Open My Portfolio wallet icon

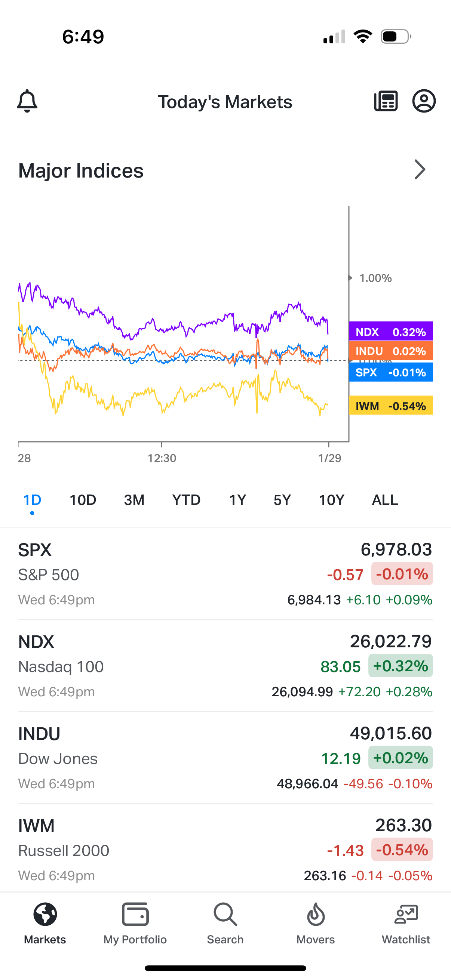[135, 914]
